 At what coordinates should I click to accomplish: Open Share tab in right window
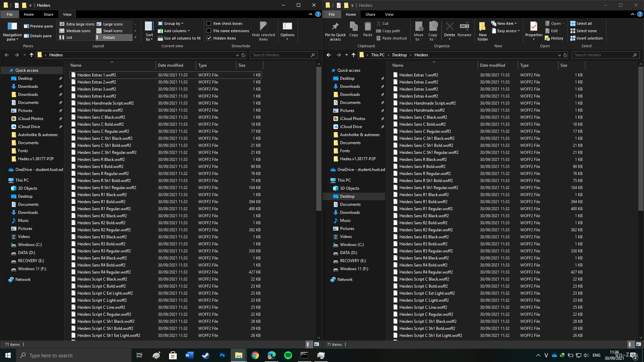(370, 14)
